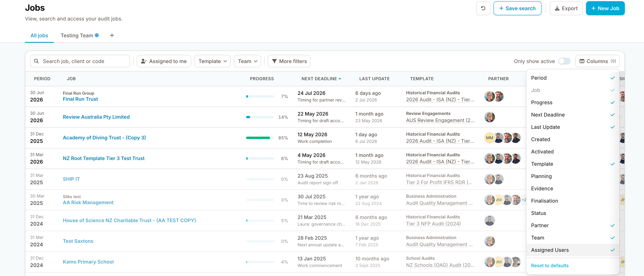Open the AA Risk Management job
This screenshot has height=276, width=644.
pos(88,202)
